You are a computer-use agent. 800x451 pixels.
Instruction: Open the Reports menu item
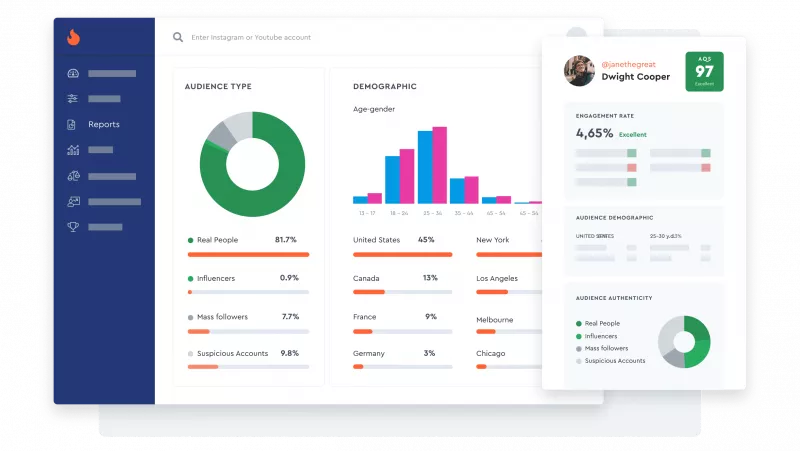point(104,124)
